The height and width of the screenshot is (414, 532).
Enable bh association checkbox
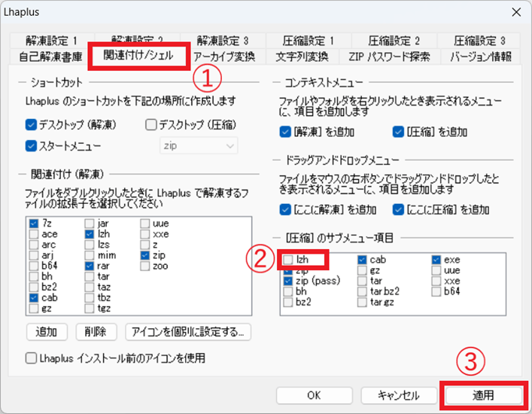34,276
